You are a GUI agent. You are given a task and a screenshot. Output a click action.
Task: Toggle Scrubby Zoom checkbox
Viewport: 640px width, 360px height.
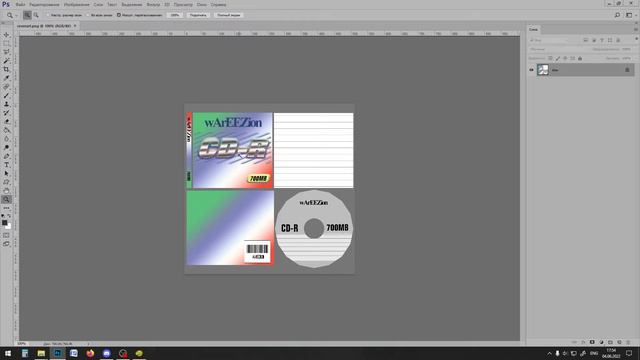[x=119, y=15]
